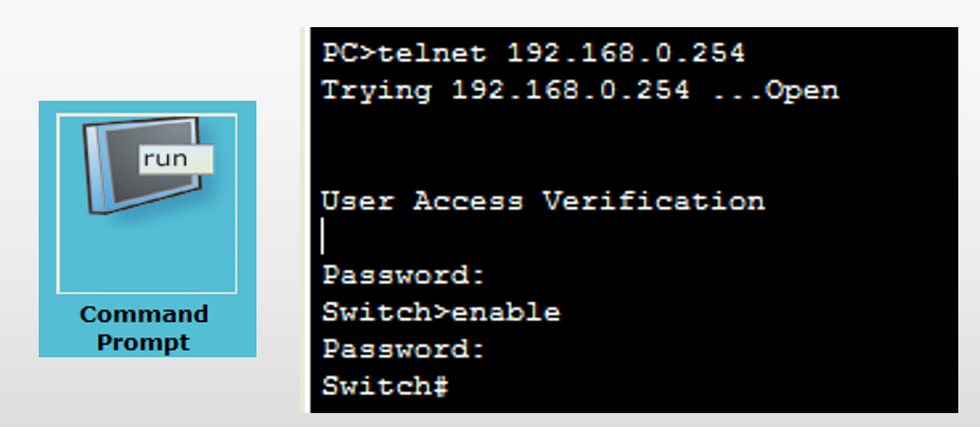This screenshot has width=980, height=427.
Task: Click the IP address on the Trying line
Action: (570, 91)
